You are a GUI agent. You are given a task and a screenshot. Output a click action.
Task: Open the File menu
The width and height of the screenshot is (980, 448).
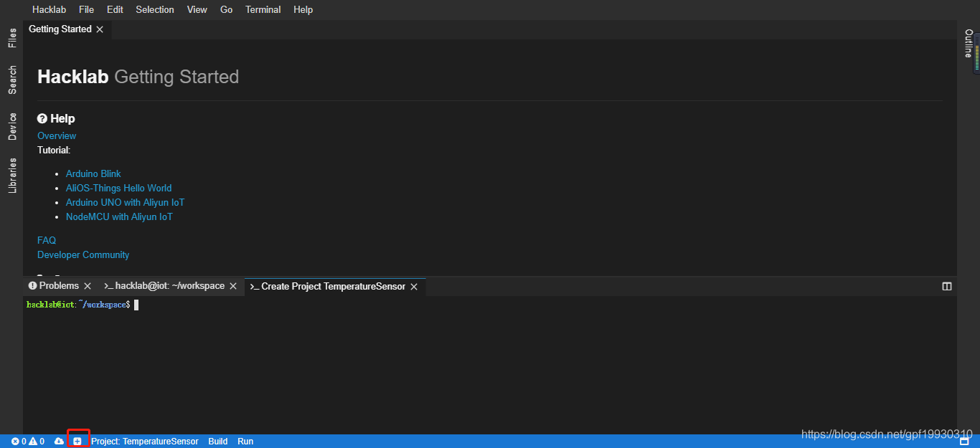(x=86, y=9)
